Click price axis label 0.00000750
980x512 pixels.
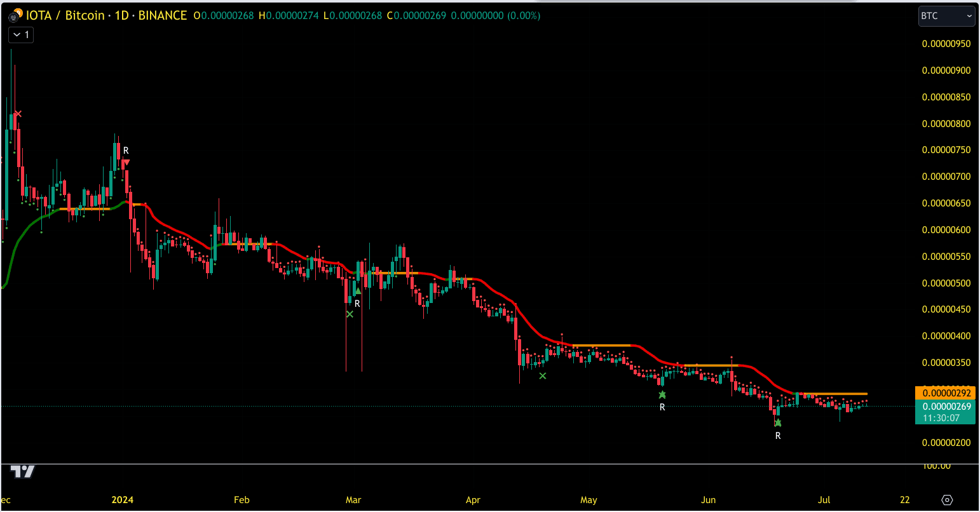tap(946, 150)
